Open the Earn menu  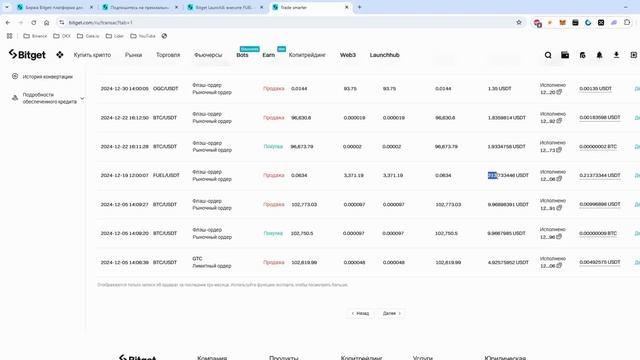(269, 55)
